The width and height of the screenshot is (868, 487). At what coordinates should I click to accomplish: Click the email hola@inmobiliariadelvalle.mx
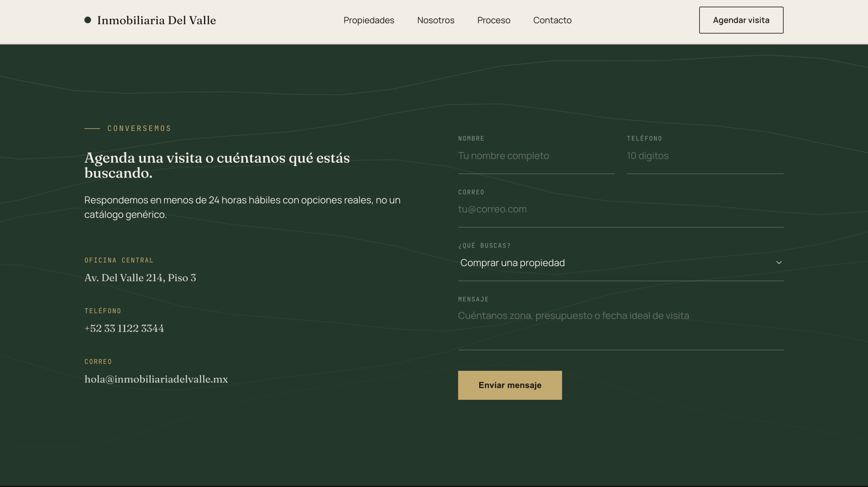pos(156,379)
